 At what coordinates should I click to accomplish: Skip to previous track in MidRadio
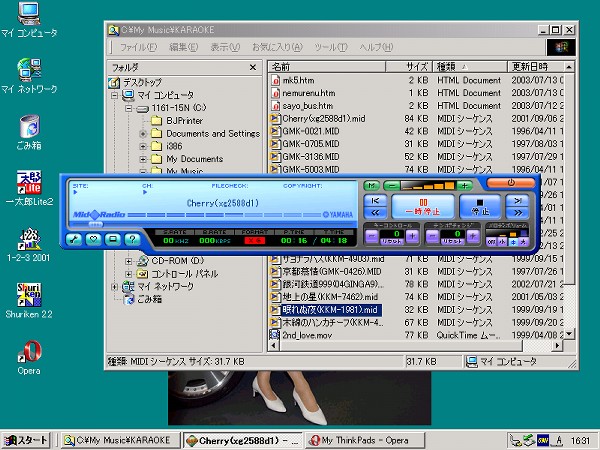(x=375, y=201)
